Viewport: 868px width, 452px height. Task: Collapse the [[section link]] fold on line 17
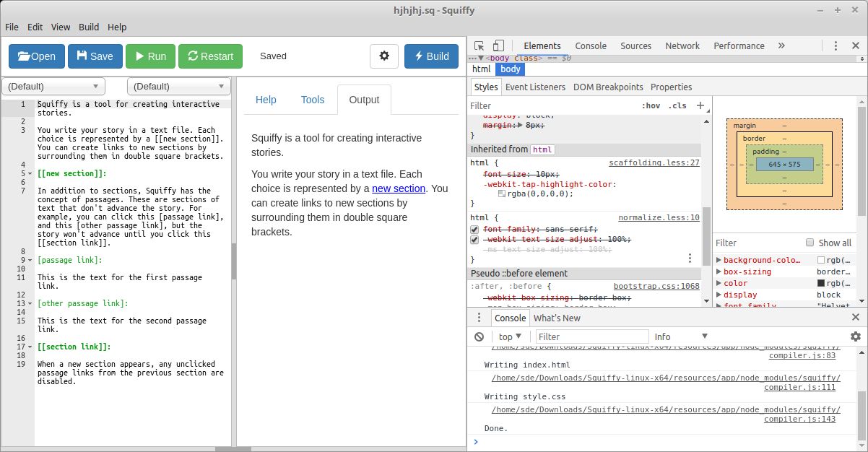[x=30, y=347]
